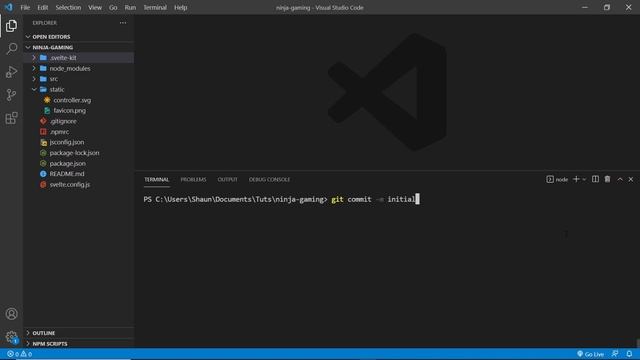Open the .gitignore file
Viewport: 640px width, 360px height.
point(63,121)
